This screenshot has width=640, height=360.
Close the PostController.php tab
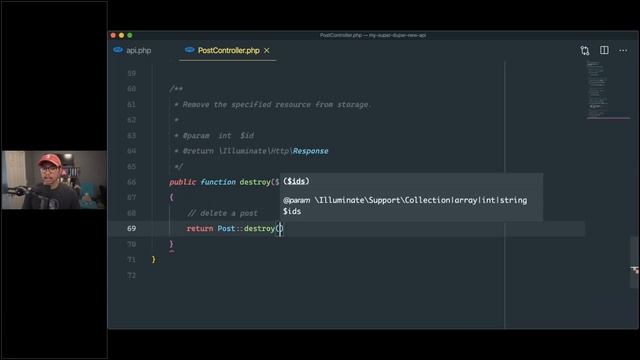[267, 51]
